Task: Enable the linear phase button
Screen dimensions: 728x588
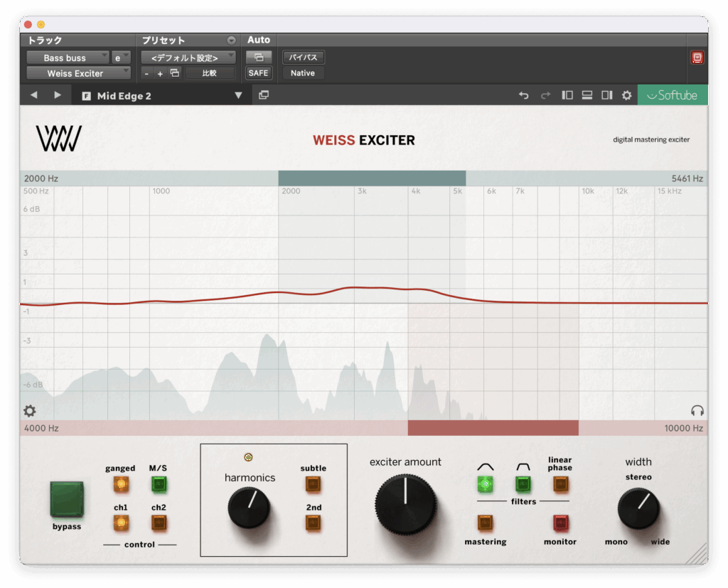Action: (561, 484)
